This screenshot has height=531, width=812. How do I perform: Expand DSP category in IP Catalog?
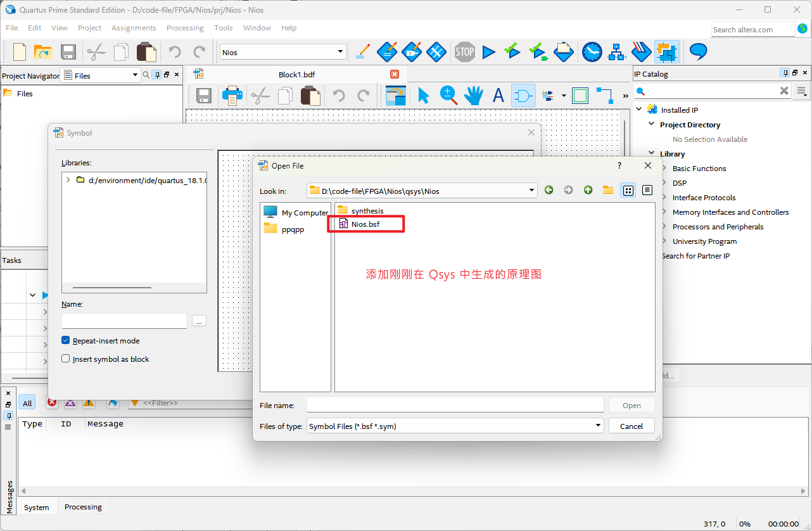[x=664, y=183]
